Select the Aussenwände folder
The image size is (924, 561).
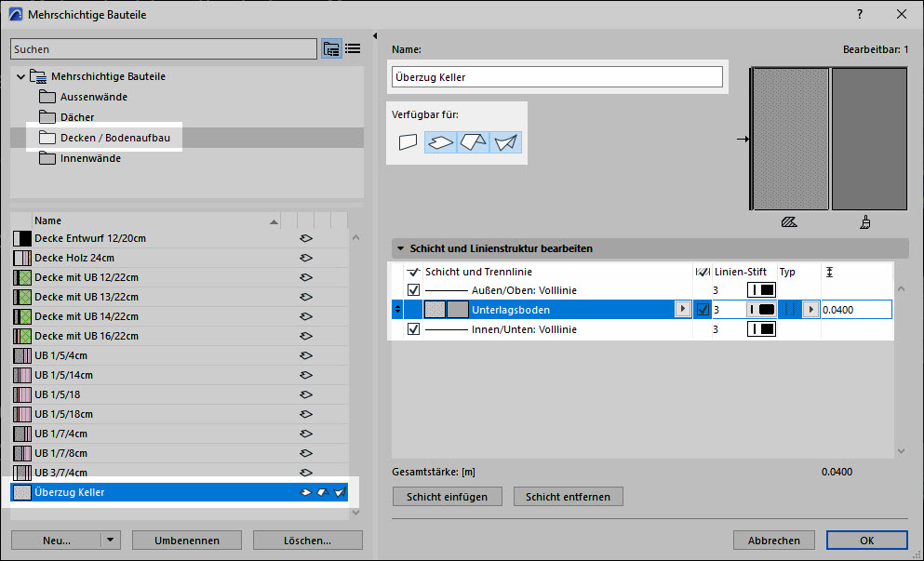93,97
